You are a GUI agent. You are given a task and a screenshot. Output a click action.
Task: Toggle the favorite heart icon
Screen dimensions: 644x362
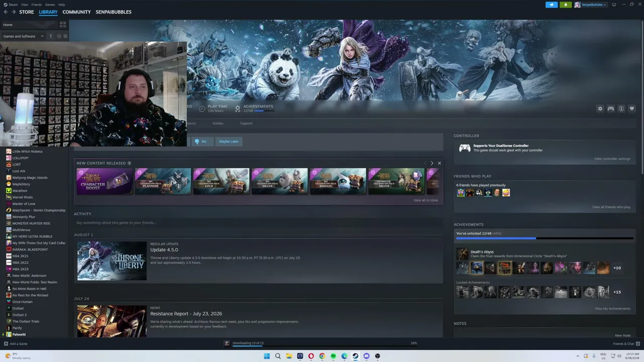tap(632, 109)
